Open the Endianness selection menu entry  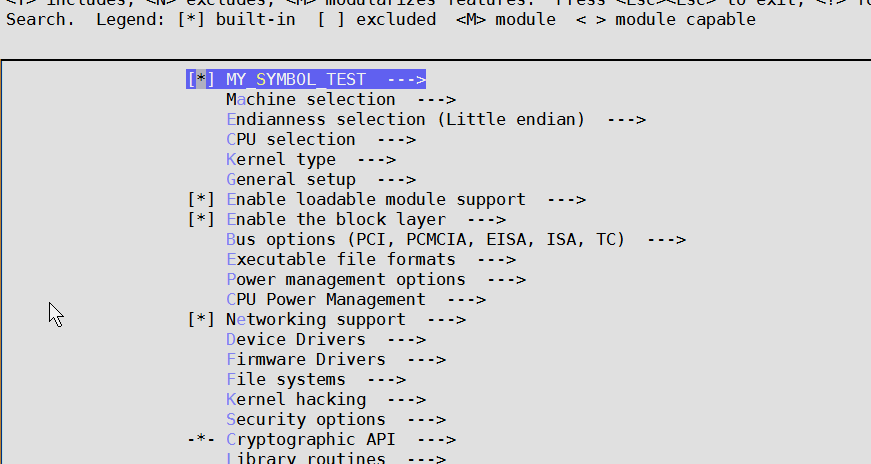tap(405, 120)
